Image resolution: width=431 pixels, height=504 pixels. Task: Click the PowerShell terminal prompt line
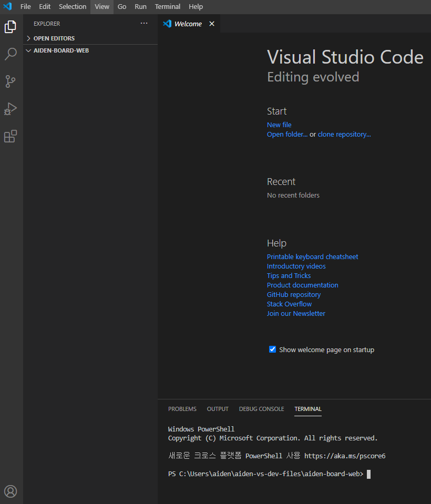tap(269, 474)
